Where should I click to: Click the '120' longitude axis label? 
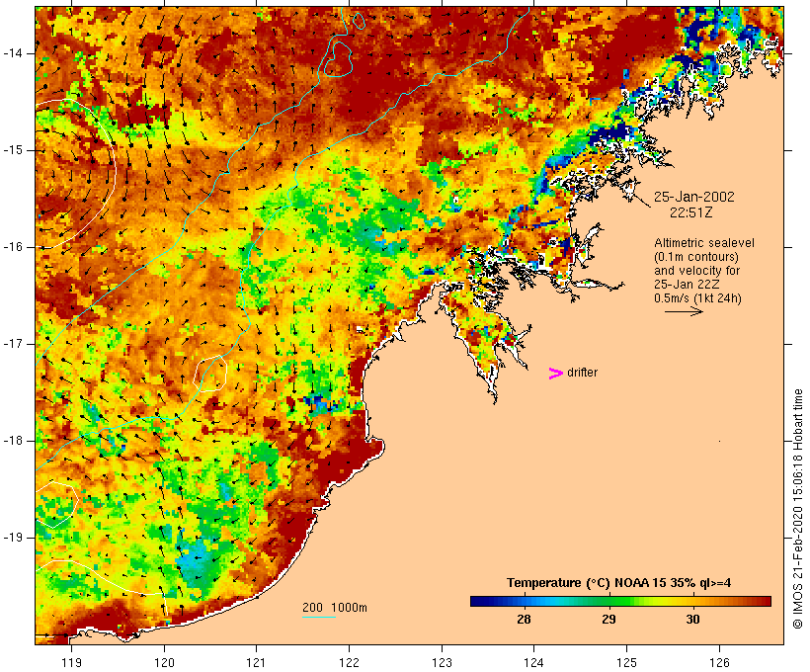(x=164, y=662)
